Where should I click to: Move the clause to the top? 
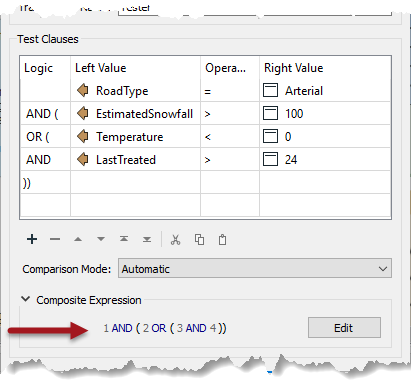[x=124, y=239]
